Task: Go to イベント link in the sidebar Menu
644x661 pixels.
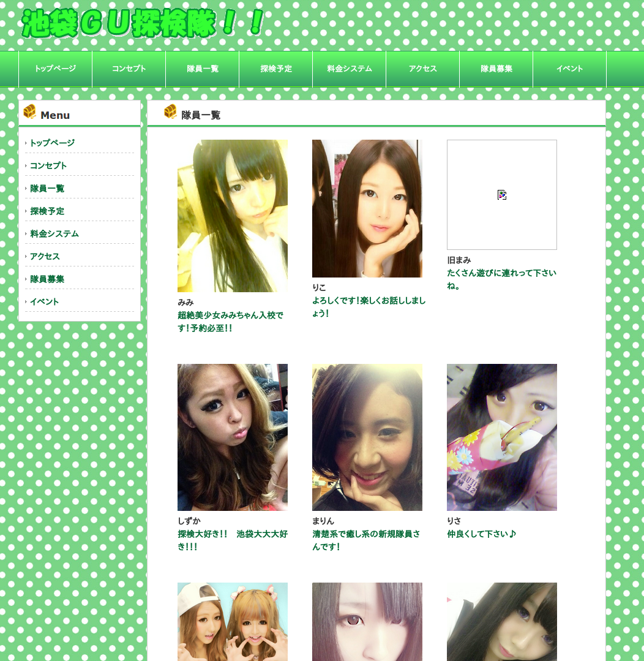Action: [x=45, y=301]
